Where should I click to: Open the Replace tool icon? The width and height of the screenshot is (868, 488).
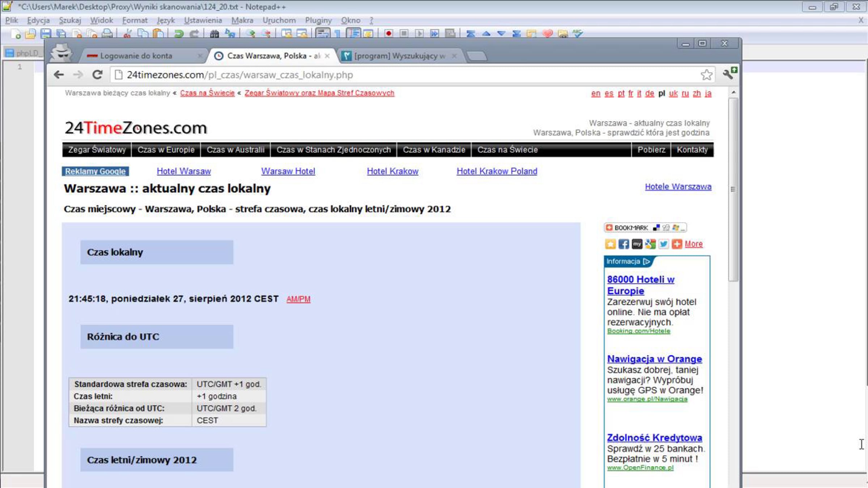pyautogui.click(x=230, y=34)
